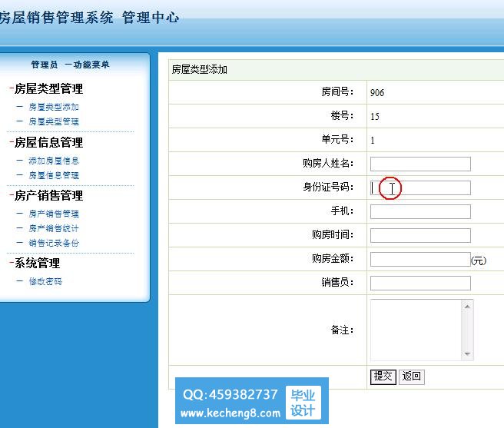This screenshot has width=504, height=428.
Task: Collapse the 系统管理 menu heading
Action: (37, 263)
